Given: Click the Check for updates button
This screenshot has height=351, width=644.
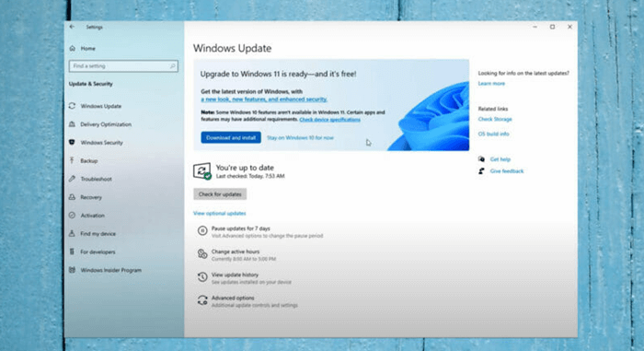Looking at the screenshot, I should pos(220,193).
